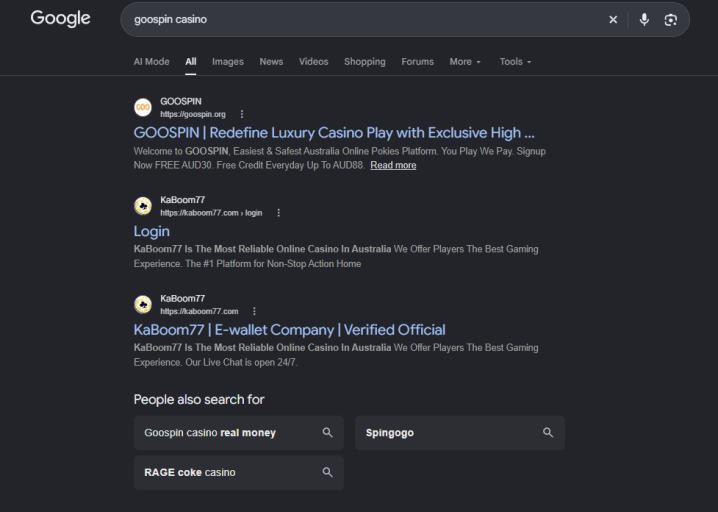This screenshot has width=718, height=512.
Task: Click magnifier icon in the Spingogo suggestion
Action: (548, 432)
